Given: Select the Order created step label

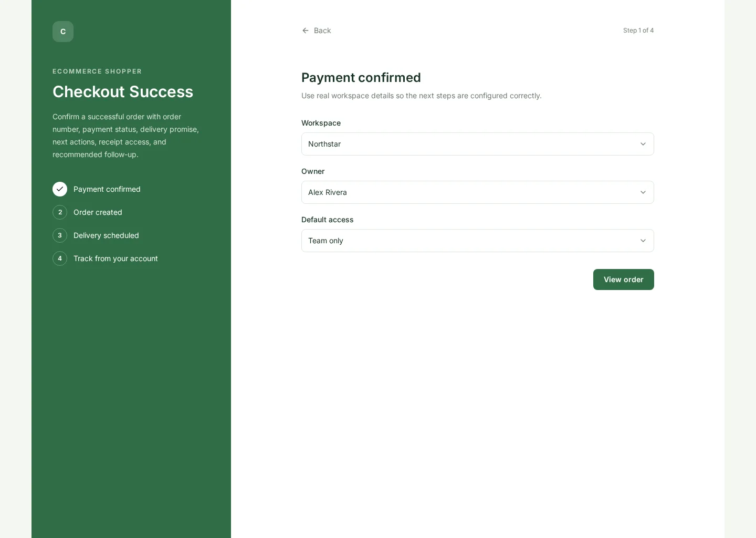Looking at the screenshot, I should (x=98, y=212).
